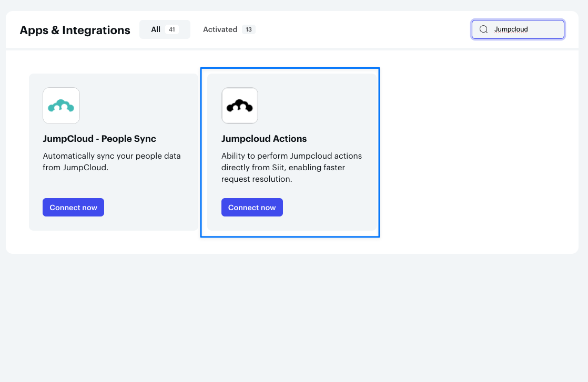Click the search magnifier icon
Image resolution: width=588 pixels, height=382 pixels.
click(x=484, y=29)
